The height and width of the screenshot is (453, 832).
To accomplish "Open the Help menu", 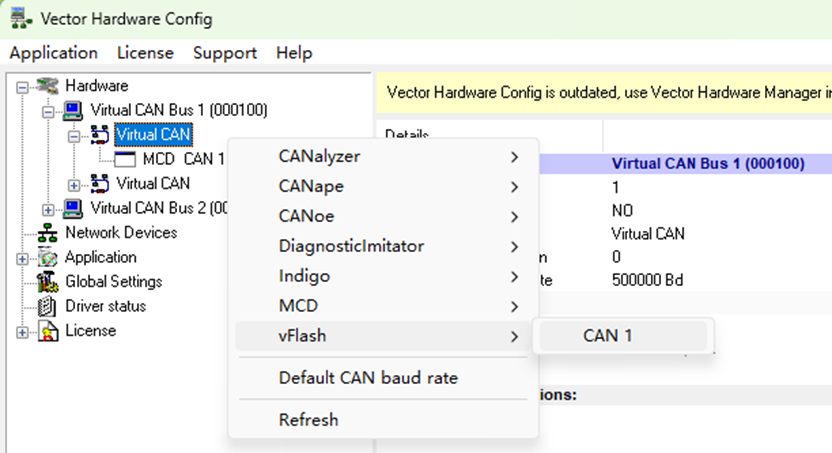I will 294,53.
